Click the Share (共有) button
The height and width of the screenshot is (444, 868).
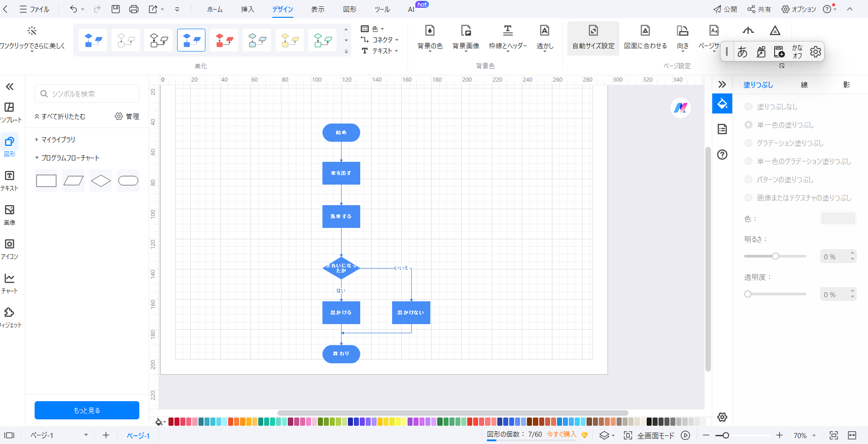759,9
